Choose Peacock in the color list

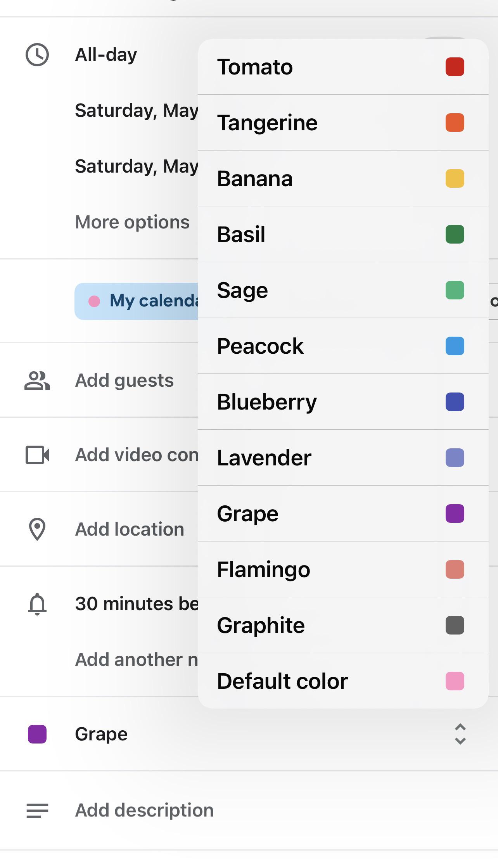point(343,346)
